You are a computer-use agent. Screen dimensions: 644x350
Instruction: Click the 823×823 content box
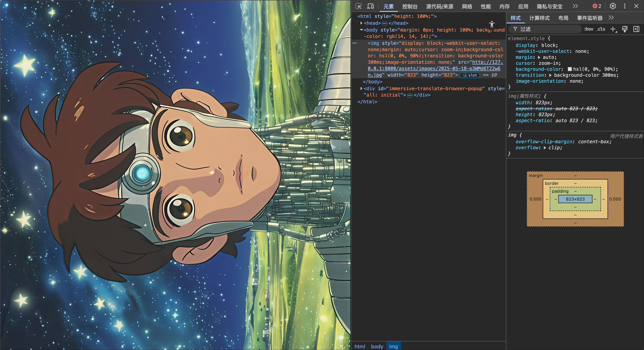tap(575, 199)
